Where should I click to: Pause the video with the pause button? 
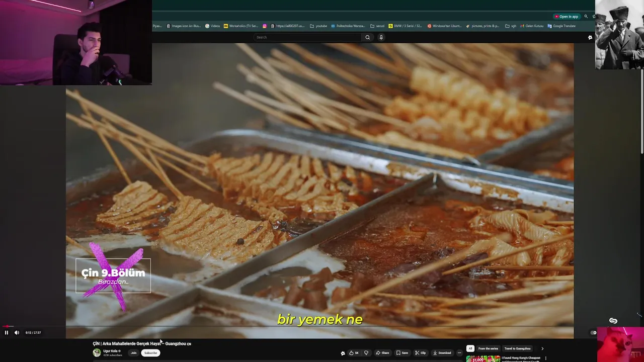click(7, 332)
